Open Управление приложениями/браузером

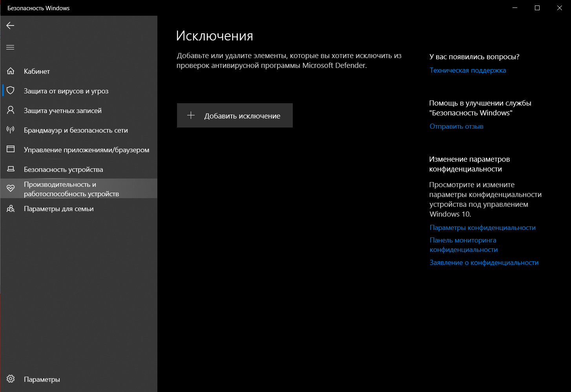pos(78,150)
